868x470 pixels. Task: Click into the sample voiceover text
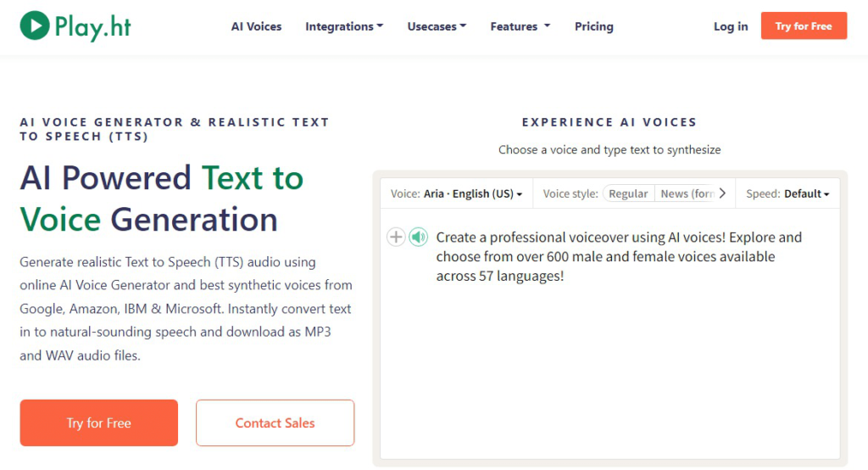pyautogui.click(x=618, y=256)
